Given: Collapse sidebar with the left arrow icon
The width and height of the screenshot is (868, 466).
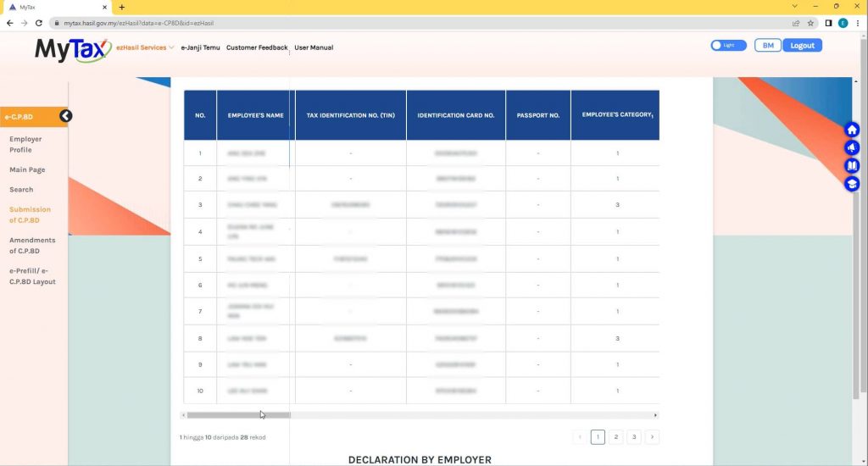Looking at the screenshot, I should [x=65, y=116].
